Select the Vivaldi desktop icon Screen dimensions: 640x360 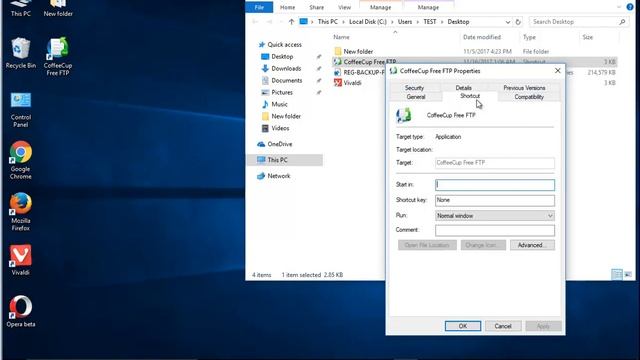pos(20,260)
